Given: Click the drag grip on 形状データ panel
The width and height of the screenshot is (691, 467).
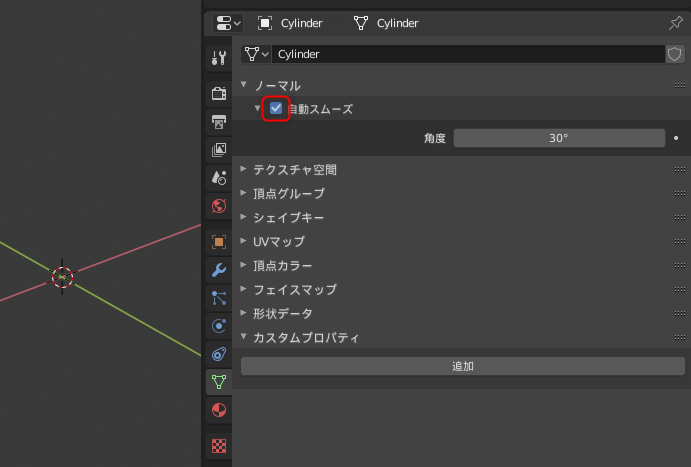Looking at the screenshot, I should 680,314.
